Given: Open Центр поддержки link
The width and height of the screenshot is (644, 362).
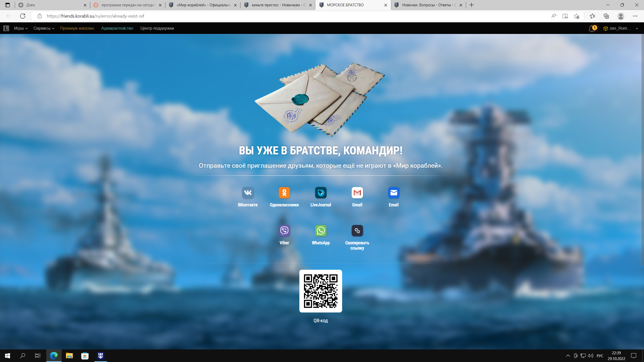Looking at the screenshot, I should [x=157, y=28].
